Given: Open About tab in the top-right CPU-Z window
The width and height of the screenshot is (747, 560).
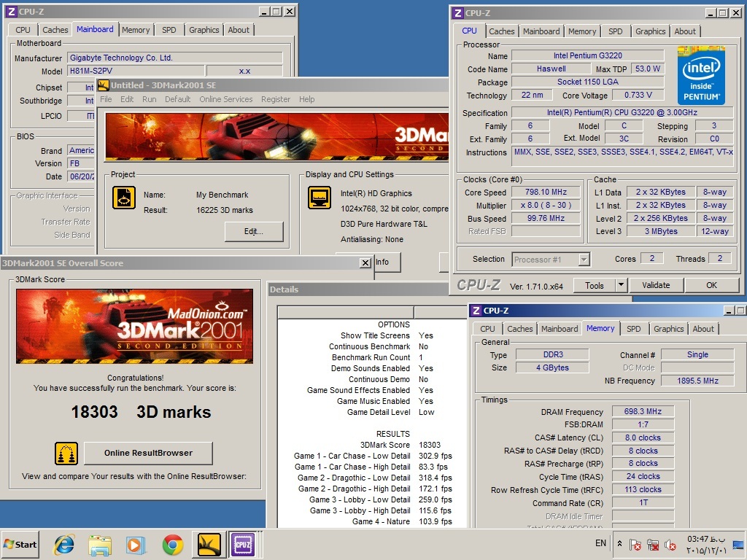Looking at the screenshot, I should tap(685, 31).
